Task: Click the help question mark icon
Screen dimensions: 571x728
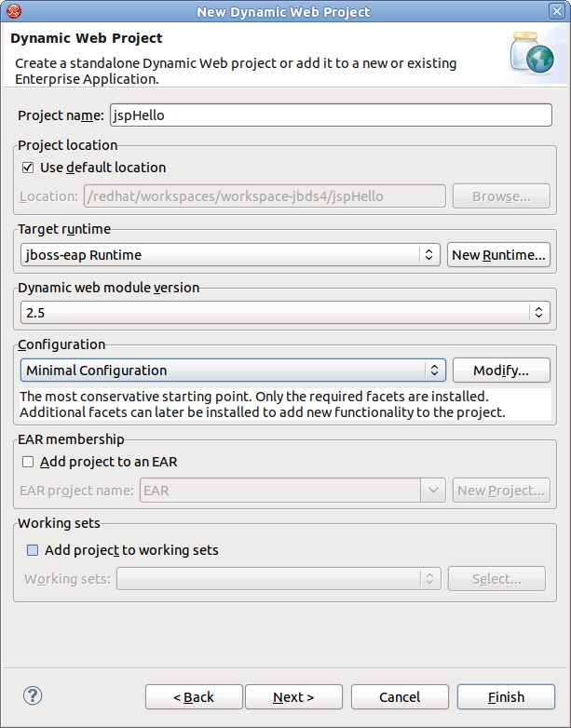Action: tap(33, 695)
